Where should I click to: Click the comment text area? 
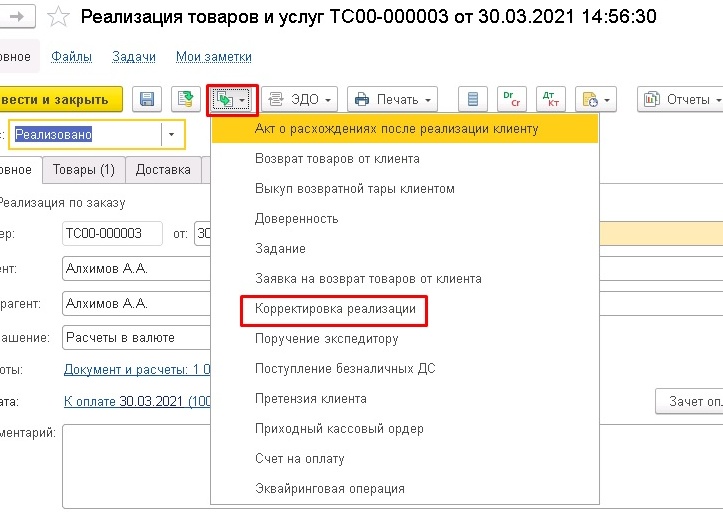pos(136,466)
